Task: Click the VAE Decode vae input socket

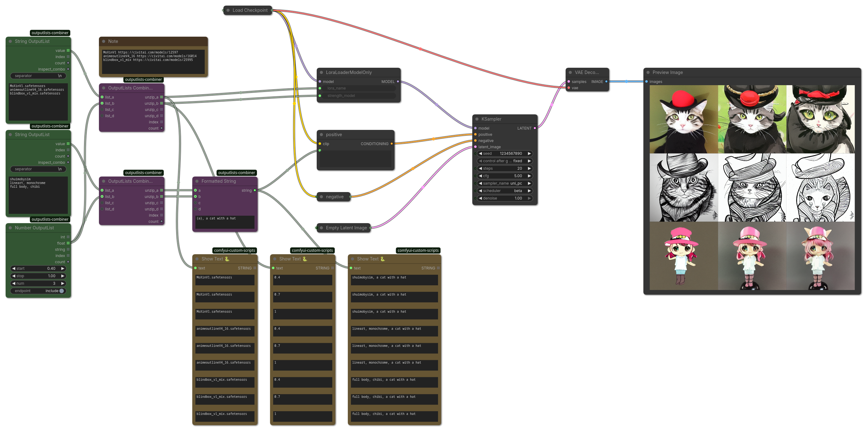Action: click(569, 88)
